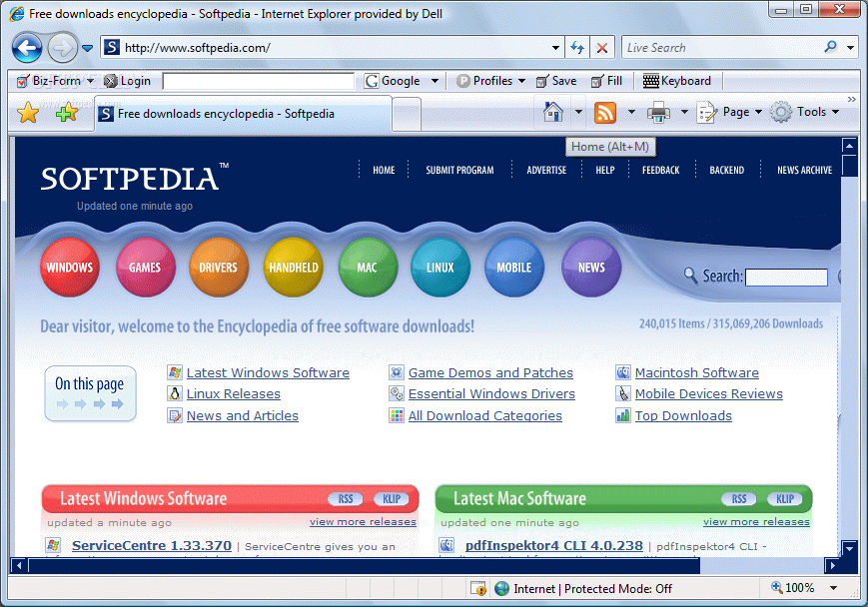The image size is (868, 607).
Task: Click the orange RSS feeds icon
Action: [x=605, y=113]
